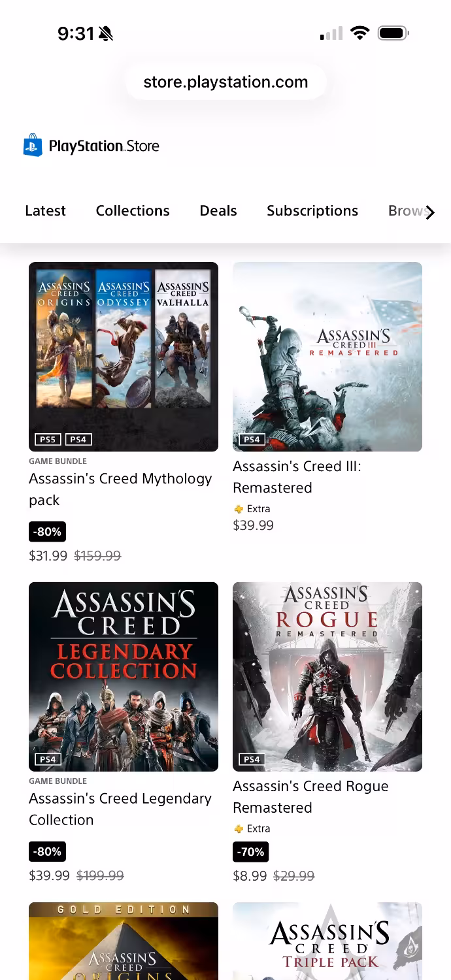
Task: Open the Legendary Collection cover thumbnail
Action: click(x=124, y=676)
